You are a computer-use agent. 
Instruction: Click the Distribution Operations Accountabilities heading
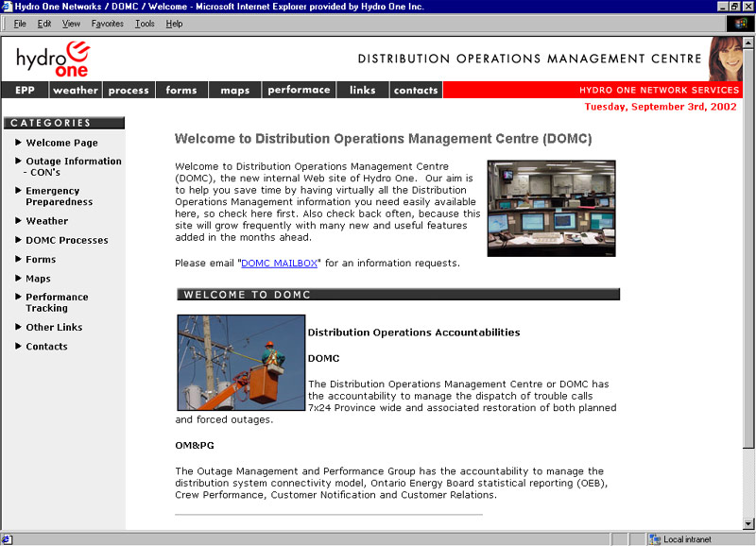coord(414,333)
